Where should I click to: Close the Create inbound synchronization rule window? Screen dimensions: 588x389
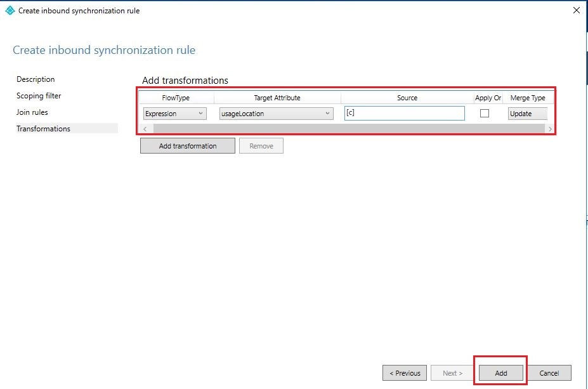pyautogui.click(x=577, y=11)
